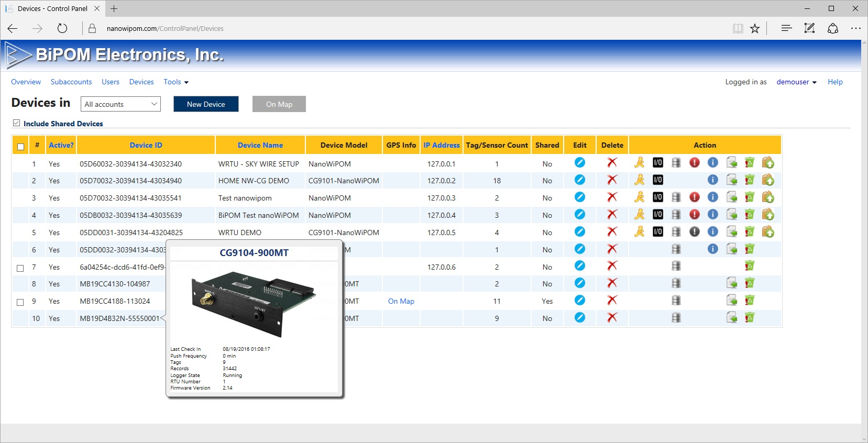Screen dimensions: 868x443
Task: Open the demouser account dropdown
Action: [x=797, y=82]
